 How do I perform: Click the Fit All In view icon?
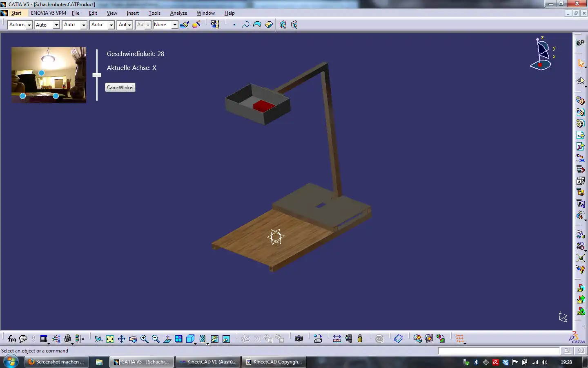pos(110,339)
